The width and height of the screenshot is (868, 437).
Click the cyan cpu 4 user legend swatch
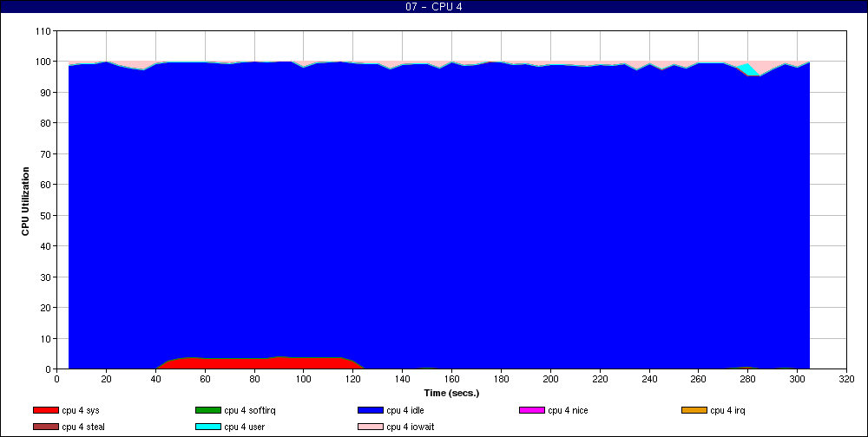208,427
